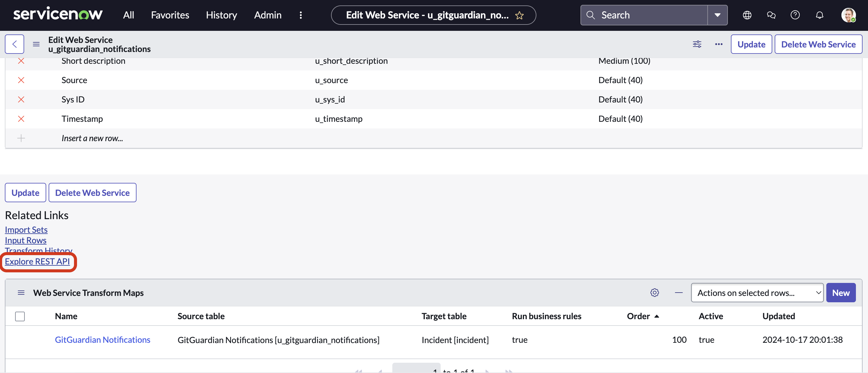Click the plus icon to insert row
This screenshot has width=868, height=373.
pos(21,138)
